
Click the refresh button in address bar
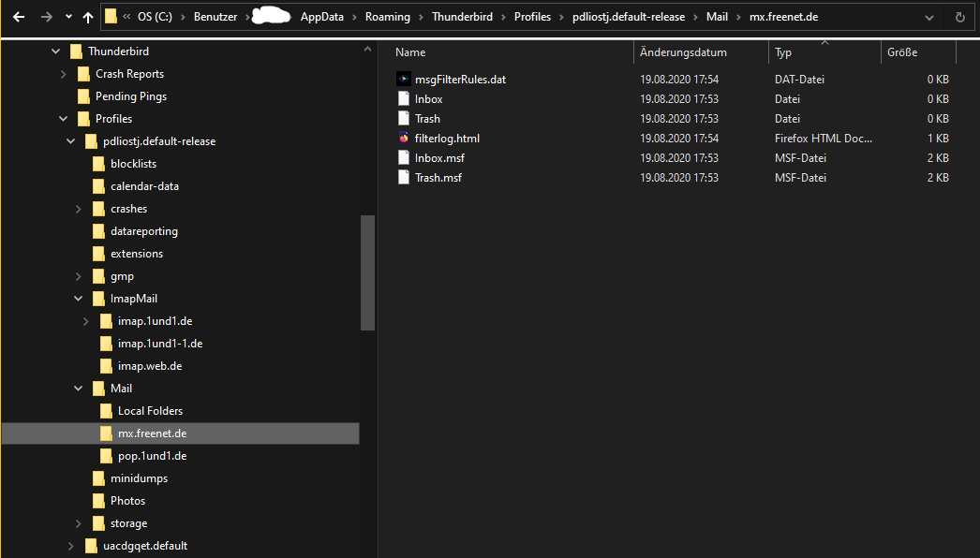click(x=959, y=17)
